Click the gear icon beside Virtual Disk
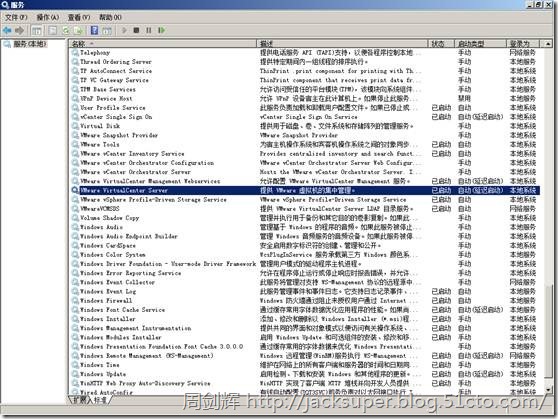The height and width of the screenshot is (419, 558). tap(75, 126)
